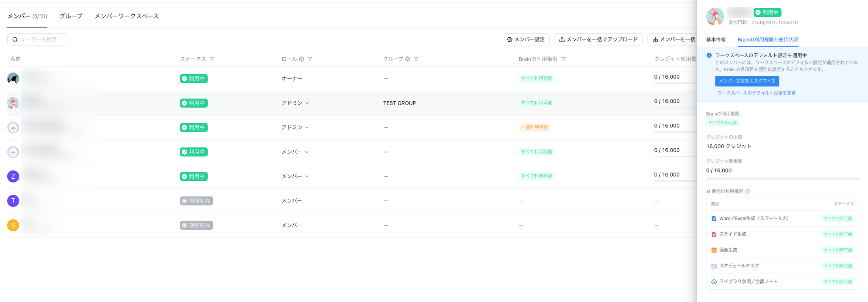Open the グループ column filter icon
This screenshot has width=868, height=302.
coord(416,59)
